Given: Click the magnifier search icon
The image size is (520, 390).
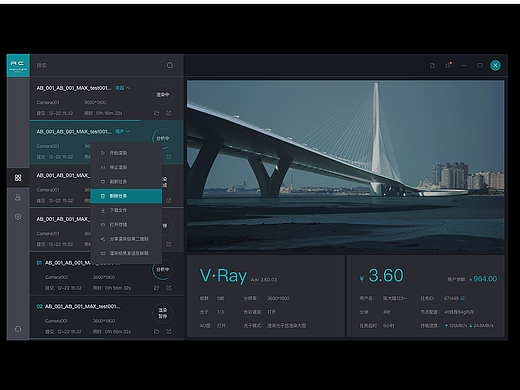Looking at the screenshot, I should 170,65.
